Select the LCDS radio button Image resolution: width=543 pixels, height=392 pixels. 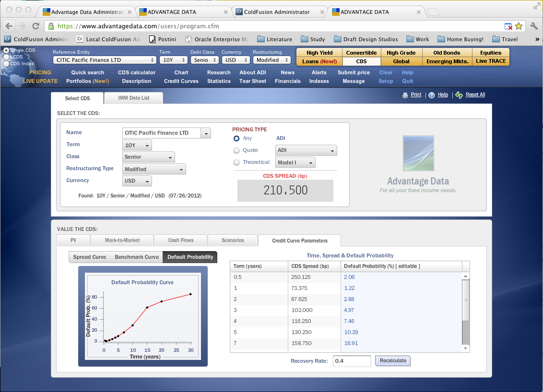click(x=6, y=57)
